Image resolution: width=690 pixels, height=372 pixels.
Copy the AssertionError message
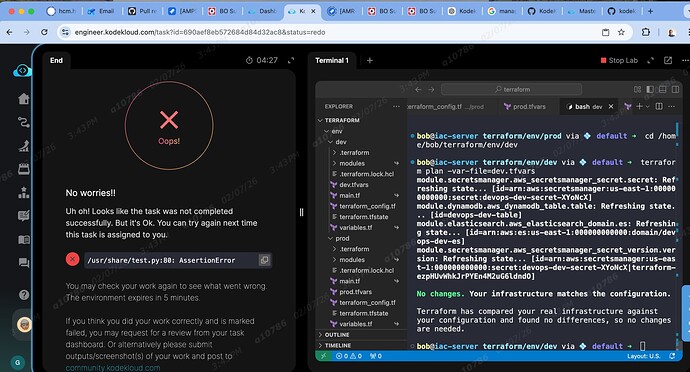264,260
